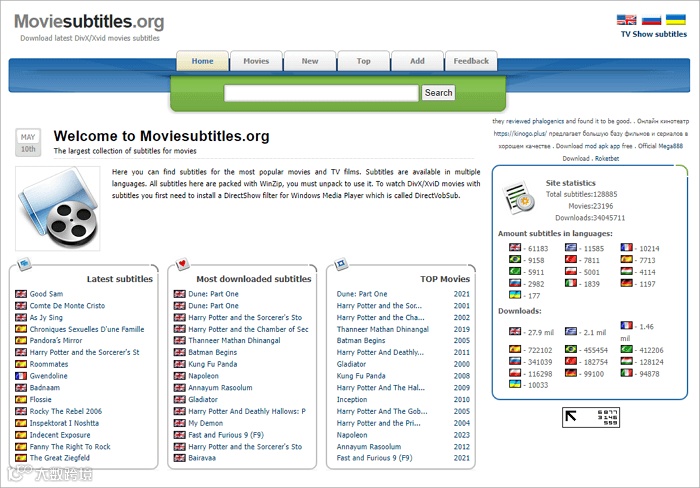The width and height of the screenshot is (700, 488).
Task: Open Dune: Part One in TOP Movies
Action: pyautogui.click(x=362, y=294)
